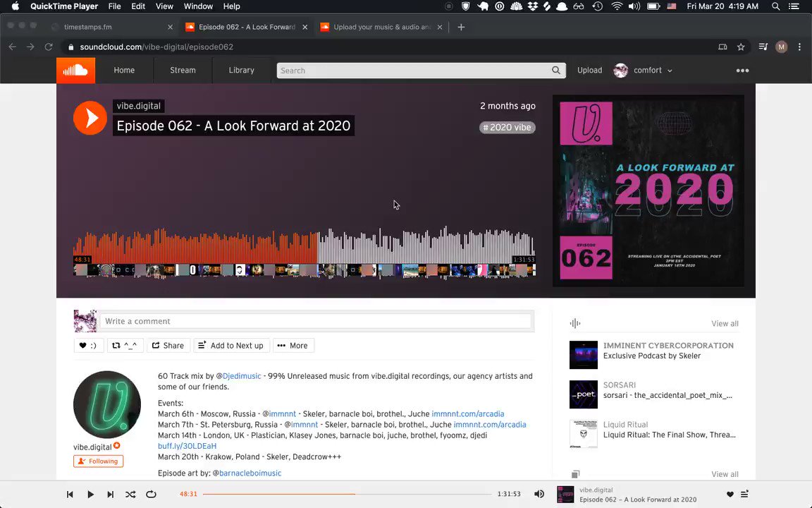Click the volume speaker icon in player
The width and height of the screenshot is (812, 508).
pos(539,494)
